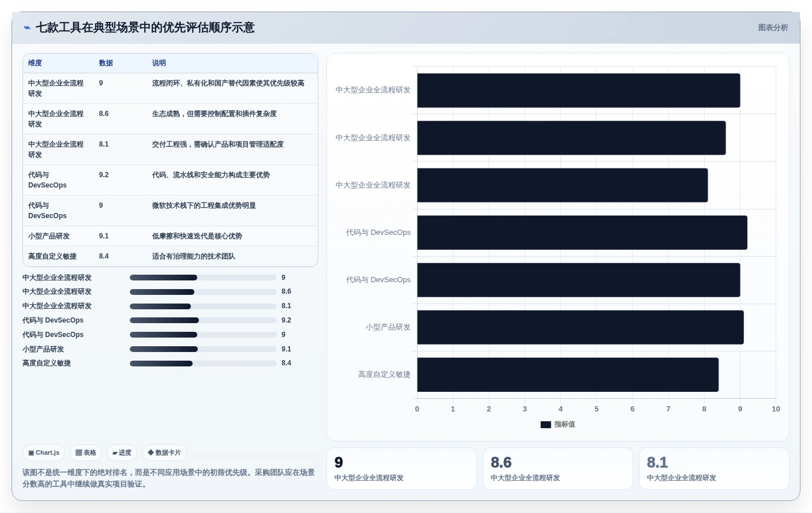Viewport: 812px width, 513px height.
Task: Click the footer note starting 该图不是统一维度下的绝对排名
Action: coord(168,478)
